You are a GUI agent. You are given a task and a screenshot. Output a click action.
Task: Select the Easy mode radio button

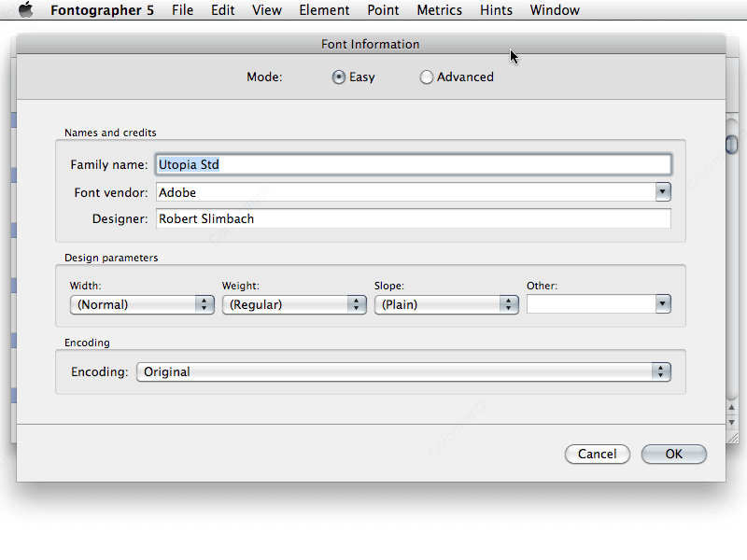pyautogui.click(x=339, y=77)
